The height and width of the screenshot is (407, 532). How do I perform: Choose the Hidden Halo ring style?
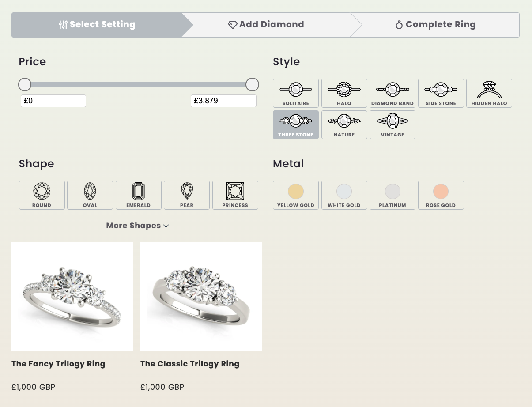tap(489, 93)
